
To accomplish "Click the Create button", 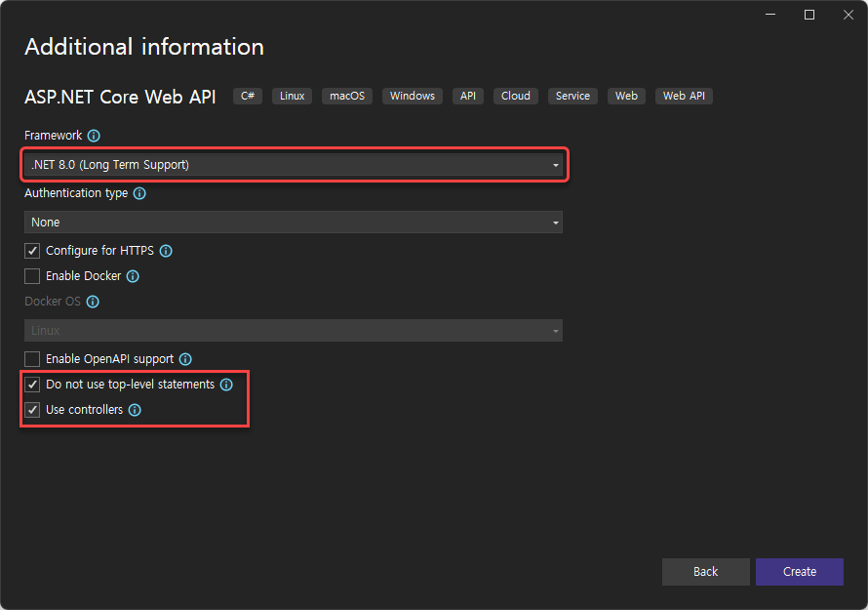I will point(800,572).
